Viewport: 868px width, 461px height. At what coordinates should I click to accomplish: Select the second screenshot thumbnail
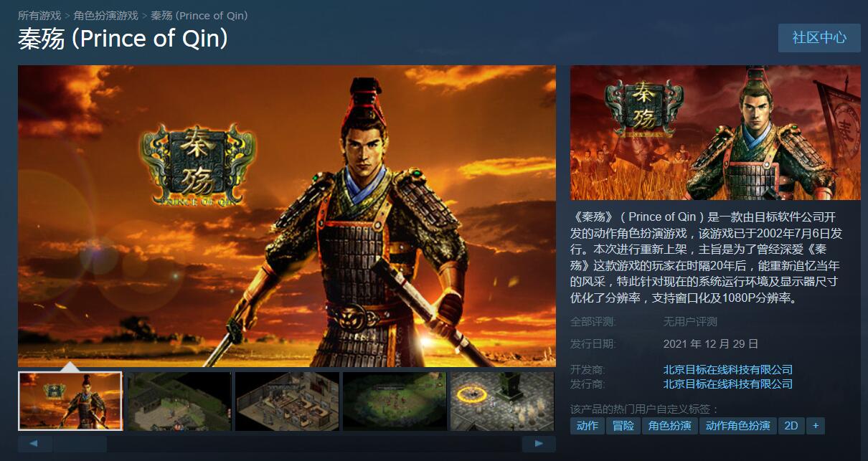(179, 401)
